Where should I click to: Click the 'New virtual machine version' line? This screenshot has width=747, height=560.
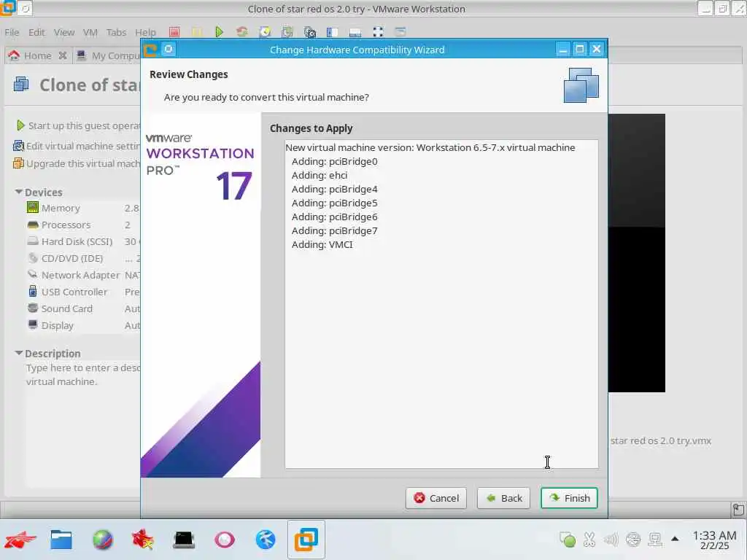click(x=430, y=147)
